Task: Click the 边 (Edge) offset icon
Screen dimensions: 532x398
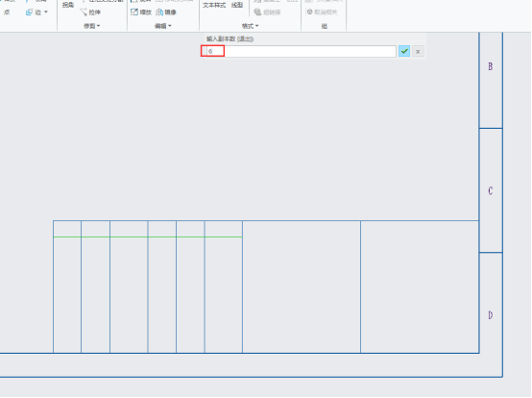Action: 29,12
